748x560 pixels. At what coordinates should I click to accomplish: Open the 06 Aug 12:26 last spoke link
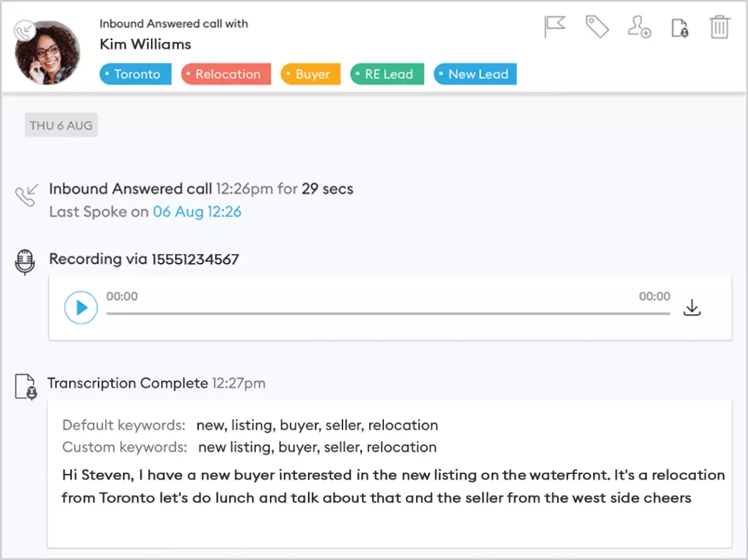(197, 212)
